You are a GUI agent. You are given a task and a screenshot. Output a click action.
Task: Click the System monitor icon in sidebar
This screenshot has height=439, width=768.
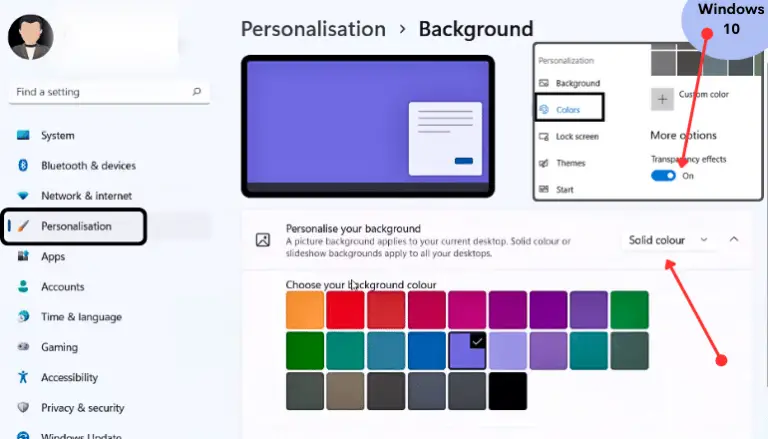23,136
